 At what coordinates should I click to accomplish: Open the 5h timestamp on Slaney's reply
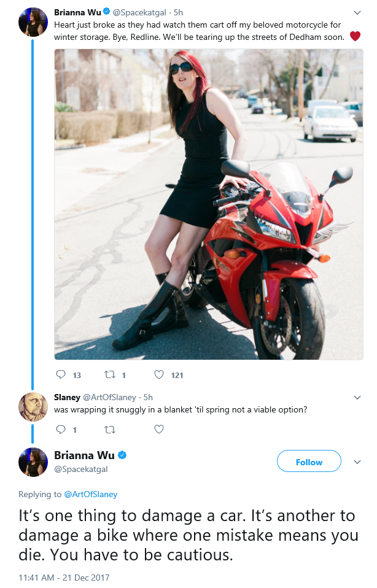(x=148, y=397)
